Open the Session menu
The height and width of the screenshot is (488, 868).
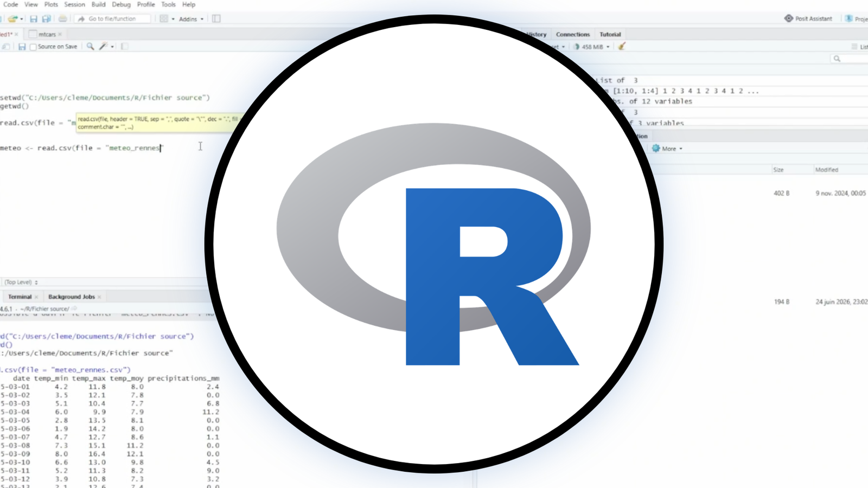tap(74, 4)
